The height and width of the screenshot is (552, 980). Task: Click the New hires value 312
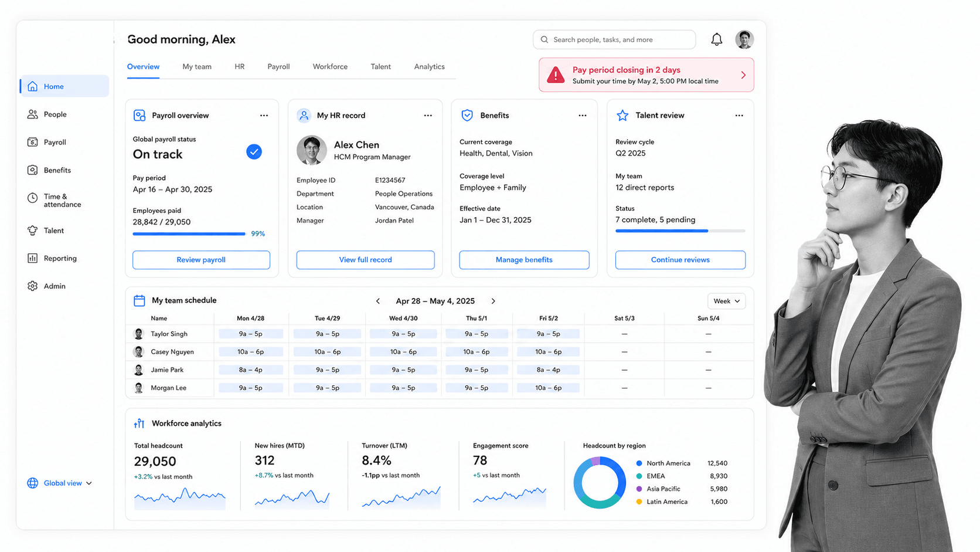(264, 460)
